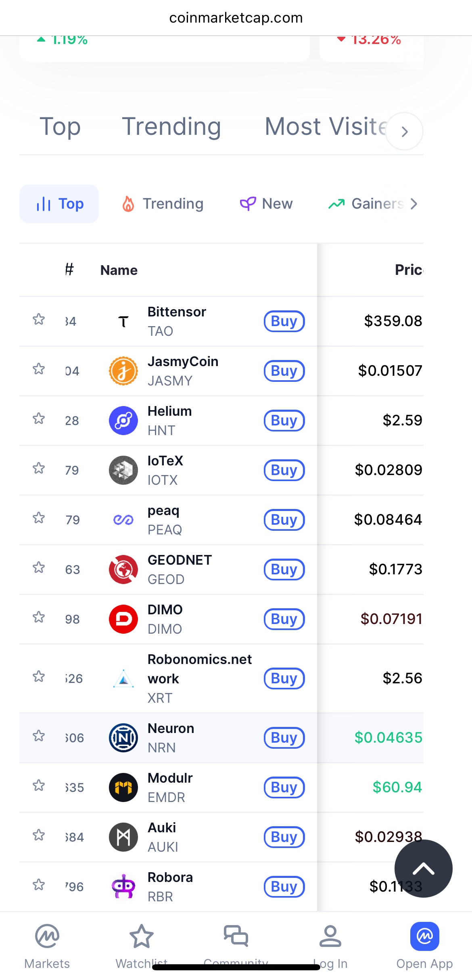
Task: Open the GEODNET coin link
Action: (x=180, y=560)
